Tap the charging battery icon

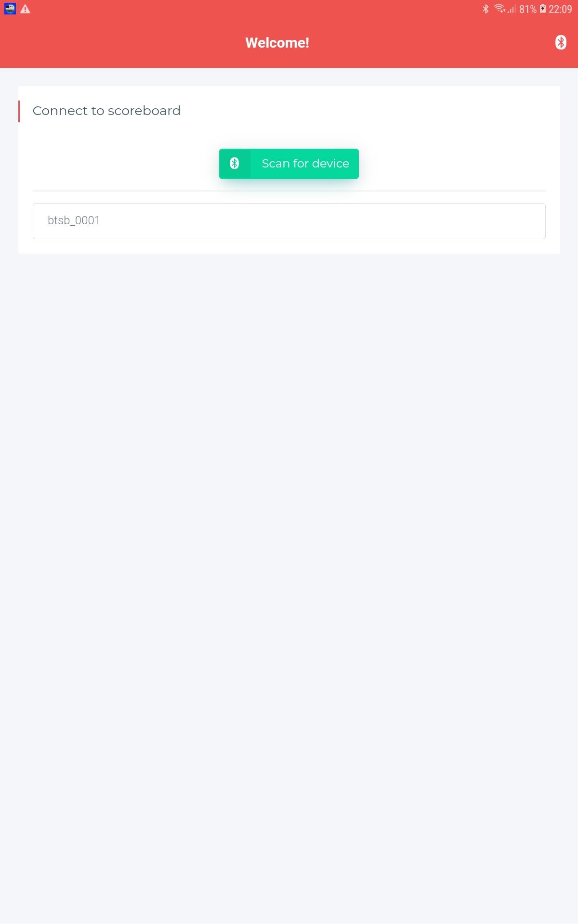[543, 9]
